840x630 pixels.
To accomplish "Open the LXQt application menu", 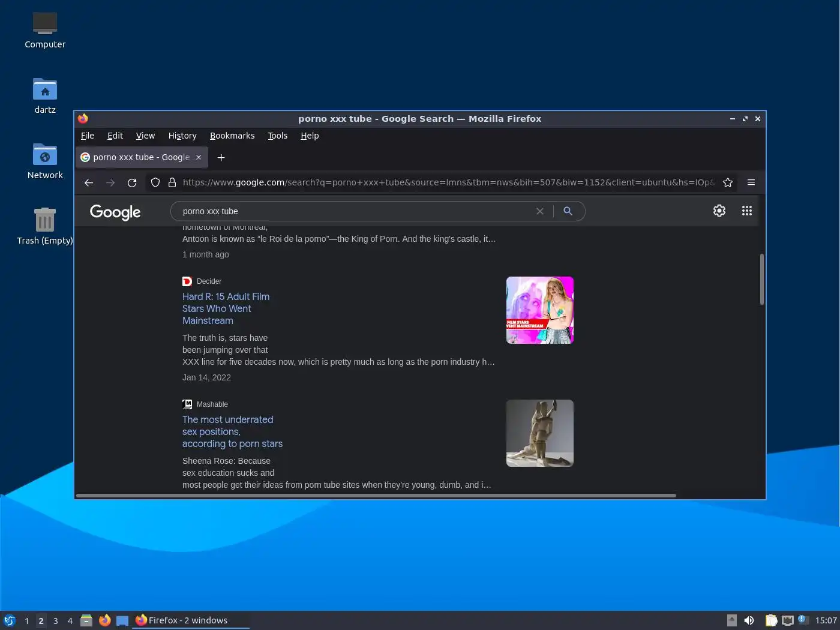I will coord(10,620).
